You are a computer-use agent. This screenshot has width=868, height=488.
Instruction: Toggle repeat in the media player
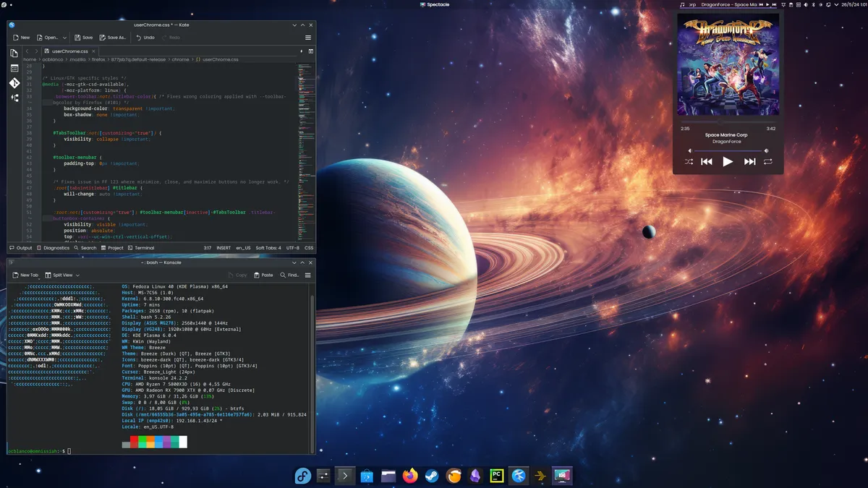[x=767, y=162]
